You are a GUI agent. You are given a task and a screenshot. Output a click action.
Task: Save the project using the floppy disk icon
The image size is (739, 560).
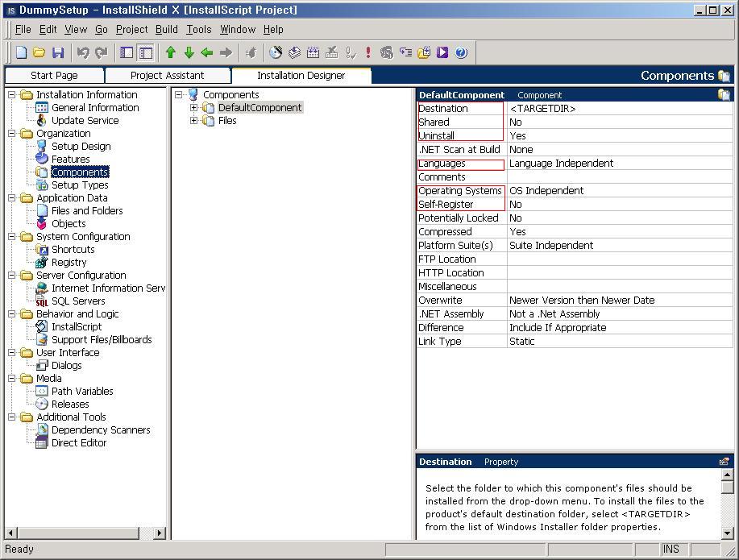click(x=57, y=52)
